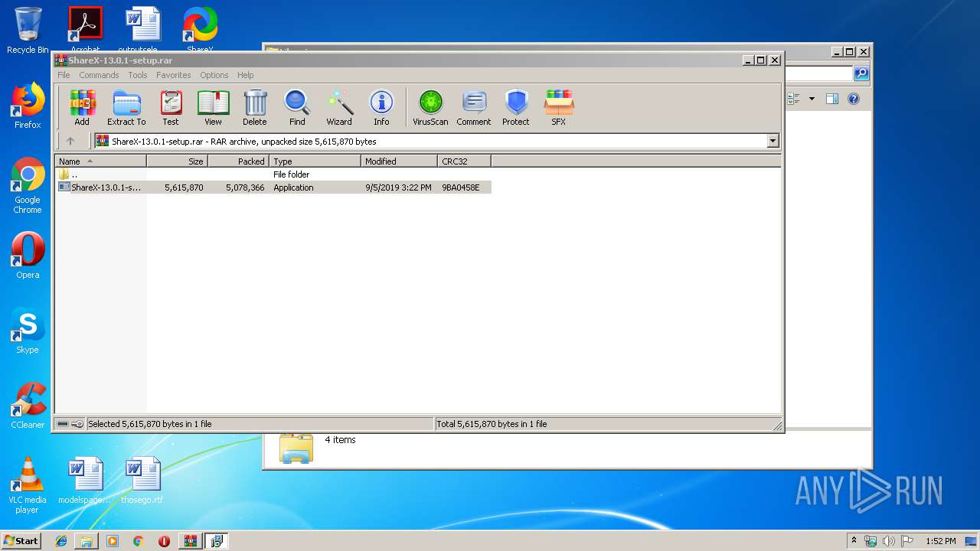980x551 pixels.
Task: Click the File folder type cell
Action: click(x=292, y=174)
